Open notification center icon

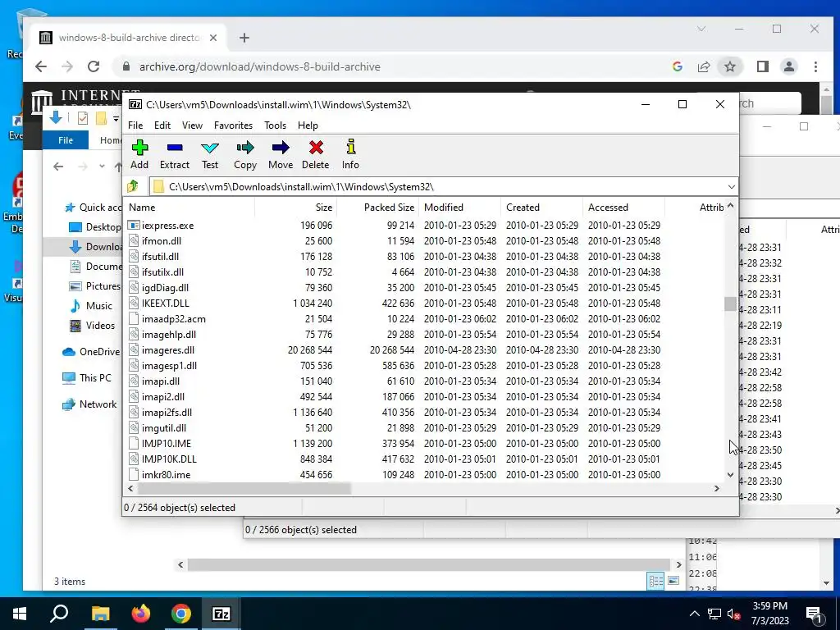[814, 614]
